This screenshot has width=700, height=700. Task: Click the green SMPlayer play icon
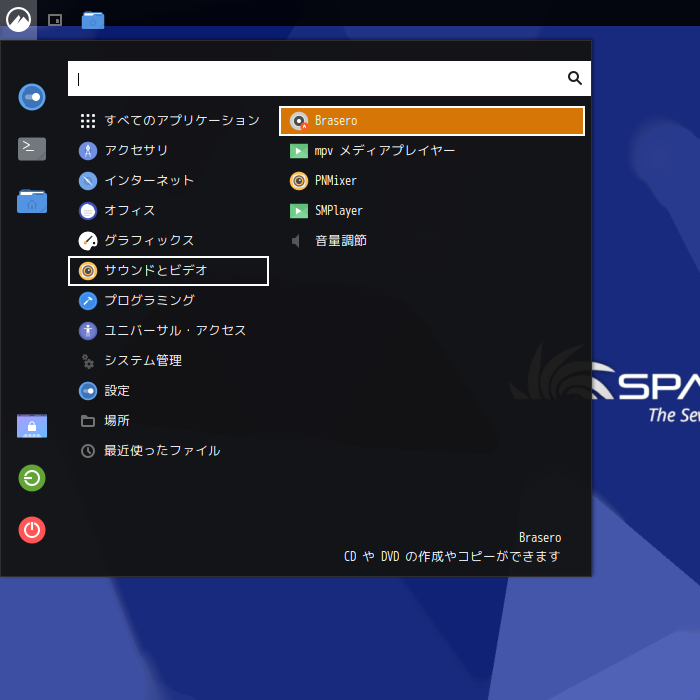(x=299, y=211)
